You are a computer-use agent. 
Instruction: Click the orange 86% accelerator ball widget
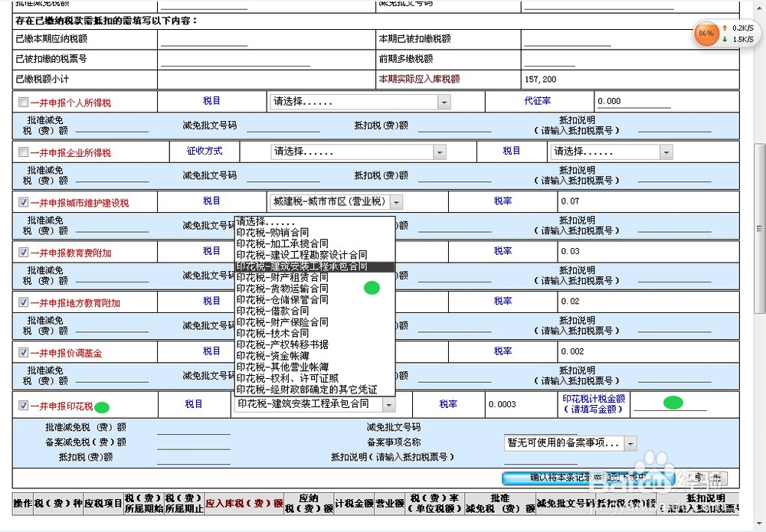point(706,34)
